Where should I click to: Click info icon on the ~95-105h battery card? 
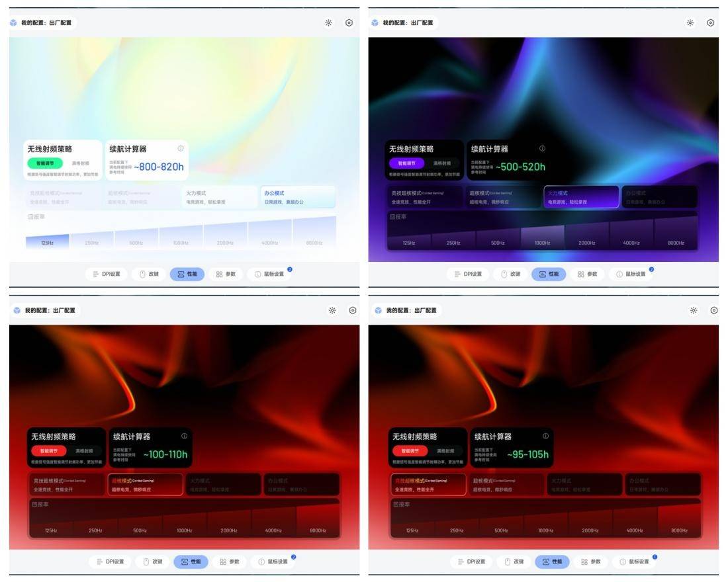(x=545, y=436)
